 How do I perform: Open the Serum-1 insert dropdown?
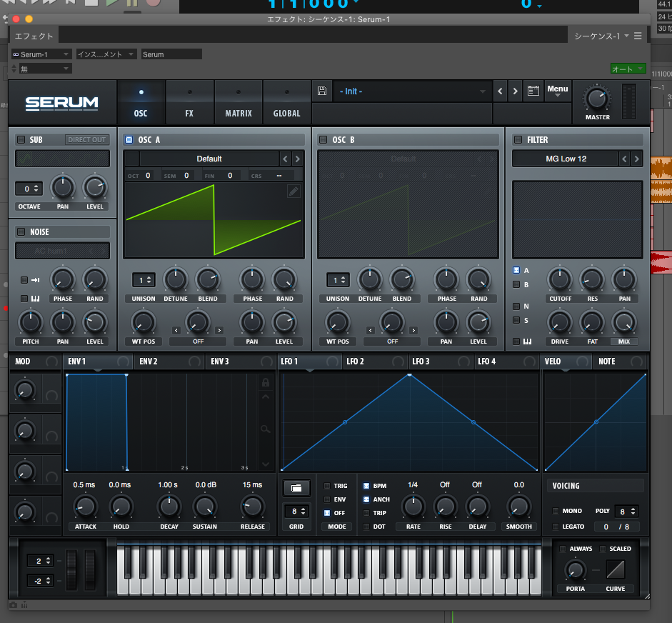[41, 54]
